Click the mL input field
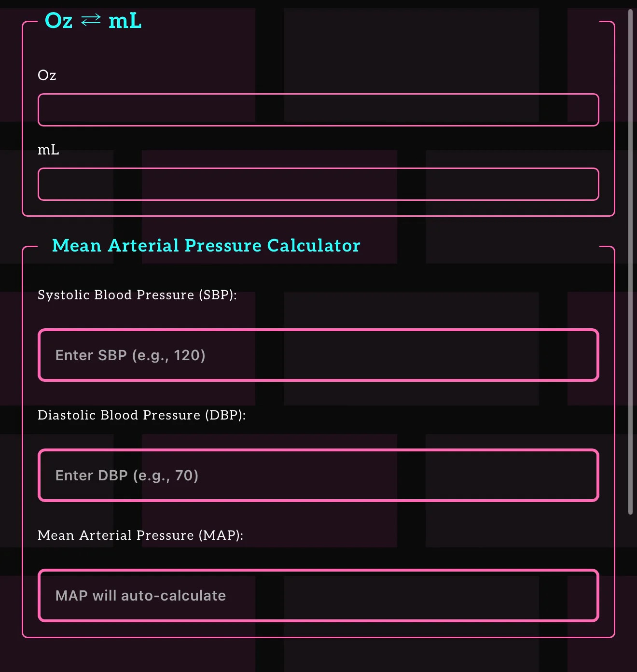 (318, 184)
